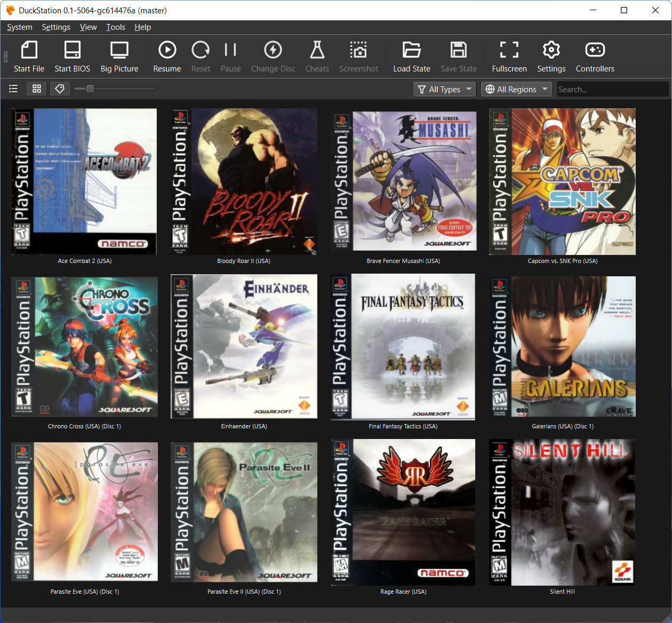672x623 pixels.
Task: Click the "Final Fantasy Tactics (USA)" caption
Action: click(x=403, y=426)
